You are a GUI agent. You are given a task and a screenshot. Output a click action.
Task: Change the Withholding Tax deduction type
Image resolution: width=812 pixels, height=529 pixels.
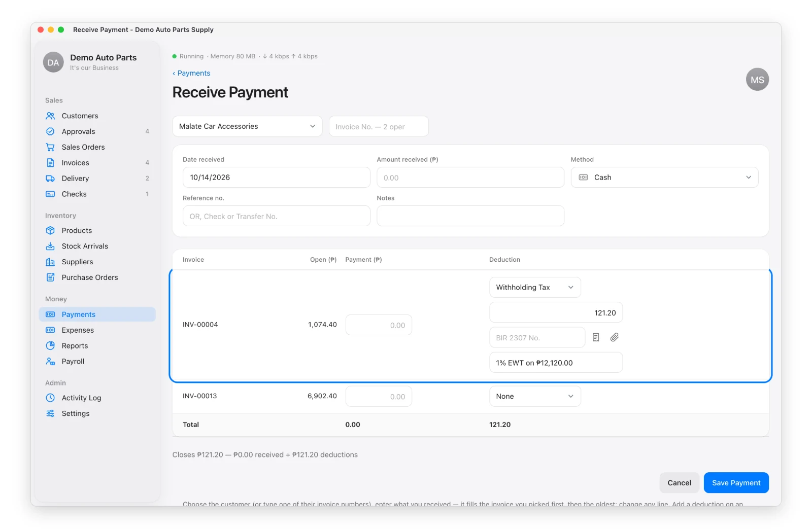coord(535,288)
